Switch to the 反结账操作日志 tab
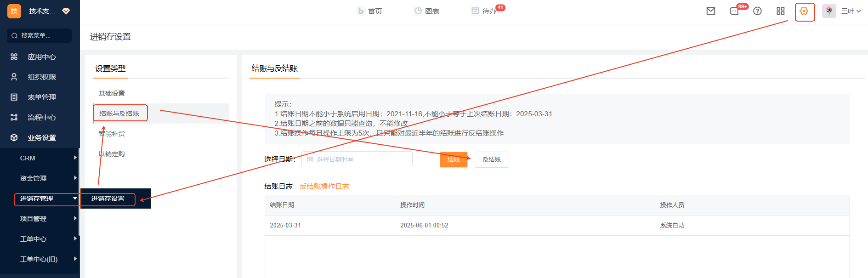The height and width of the screenshot is (278, 868). coord(324,186)
